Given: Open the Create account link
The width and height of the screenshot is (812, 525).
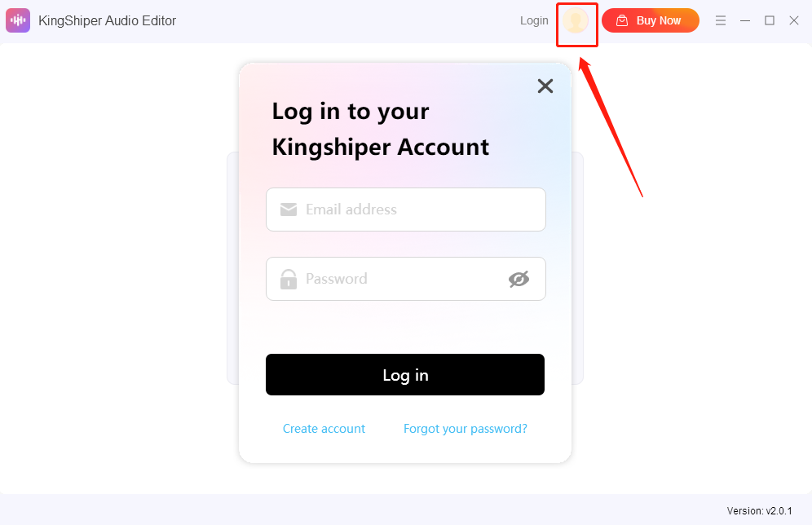Looking at the screenshot, I should 324,429.
